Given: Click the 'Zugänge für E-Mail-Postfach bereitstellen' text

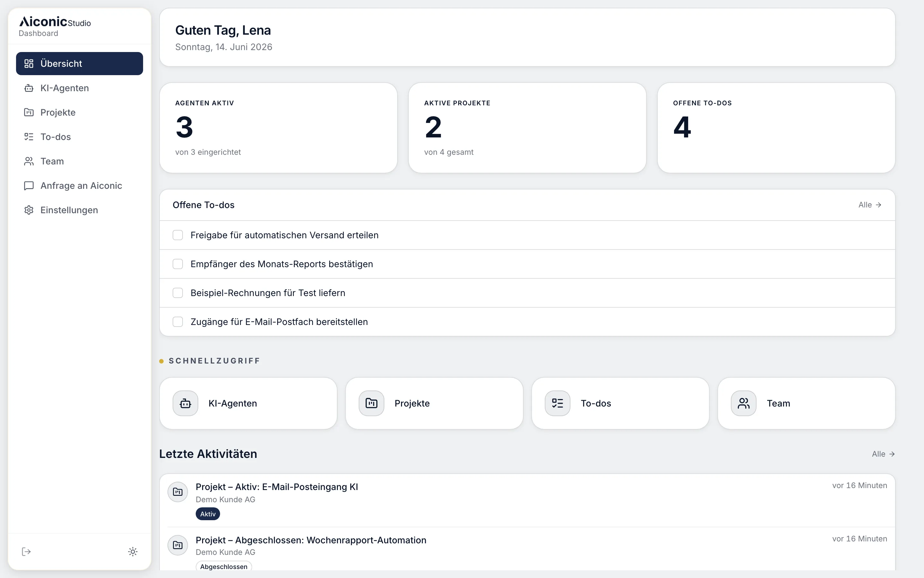Looking at the screenshot, I should click(x=279, y=322).
